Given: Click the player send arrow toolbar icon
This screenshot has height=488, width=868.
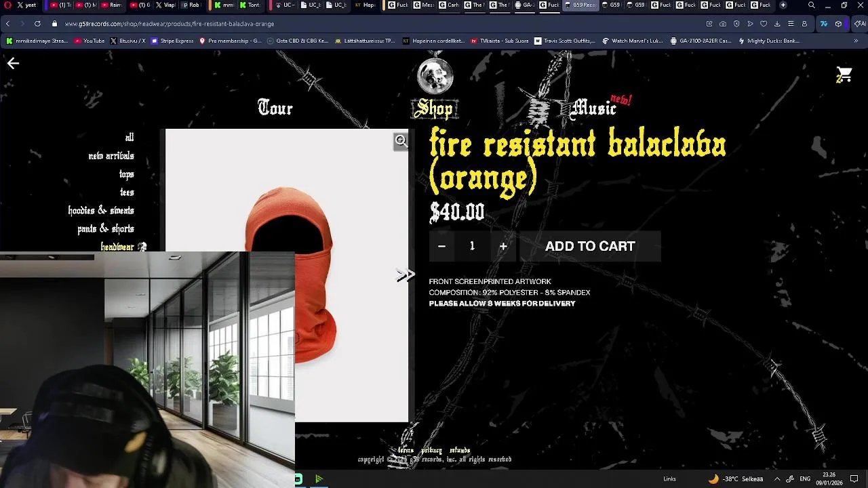Looking at the screenshot, I should click(750, 24).
